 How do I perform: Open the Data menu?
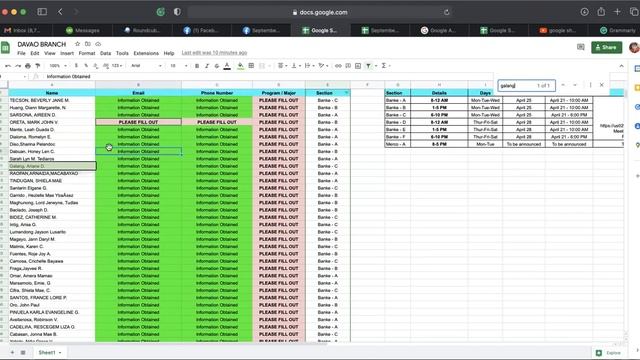105,53
